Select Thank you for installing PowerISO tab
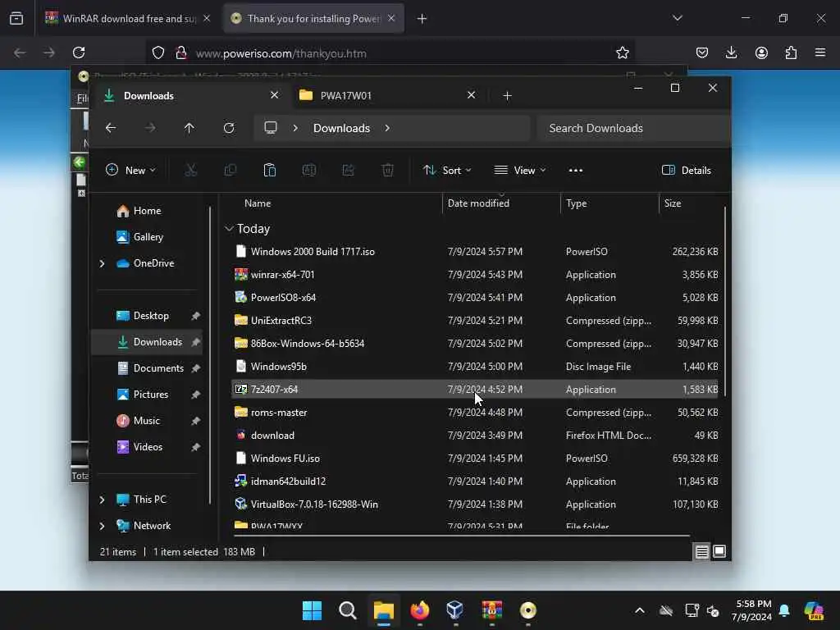The width and height of the screenshot is (840, 630). pyautogui.click(x=312, y=18)
